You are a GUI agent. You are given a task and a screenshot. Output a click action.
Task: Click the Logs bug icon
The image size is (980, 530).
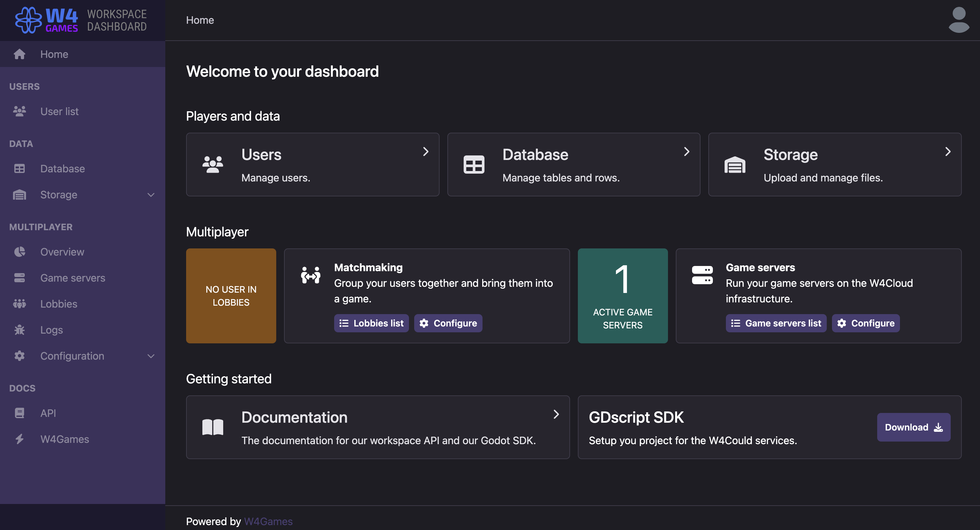pyautogui.click(x=20, y=330)
